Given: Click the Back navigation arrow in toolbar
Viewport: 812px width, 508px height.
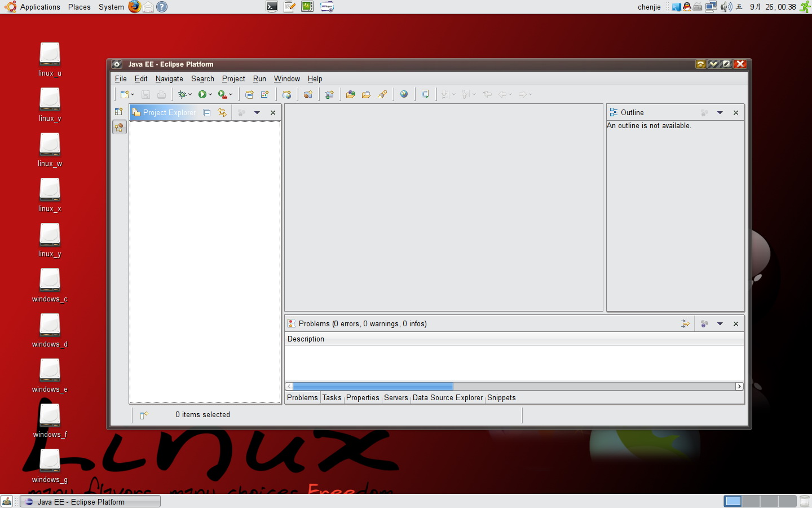Looking at the screenshot, I should tap(502, 94).
